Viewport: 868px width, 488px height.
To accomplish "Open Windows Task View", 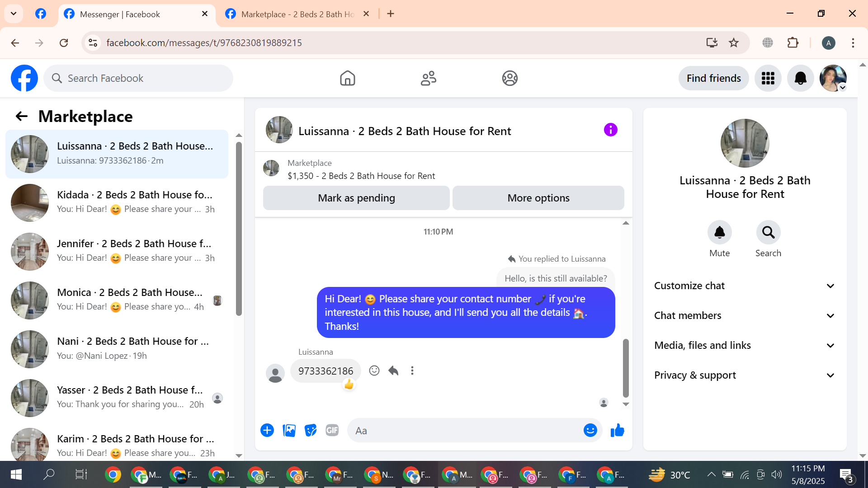I will pos(81,474).
